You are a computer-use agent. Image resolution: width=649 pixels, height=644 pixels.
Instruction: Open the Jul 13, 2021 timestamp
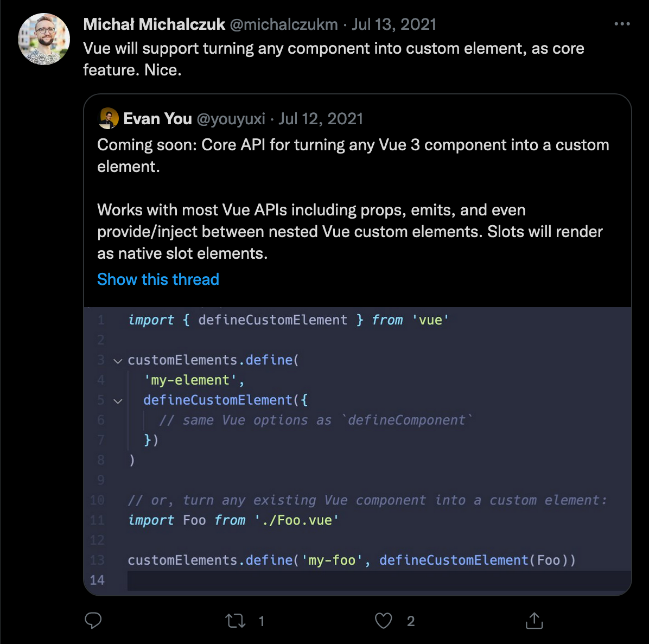(x=394, y=25)
